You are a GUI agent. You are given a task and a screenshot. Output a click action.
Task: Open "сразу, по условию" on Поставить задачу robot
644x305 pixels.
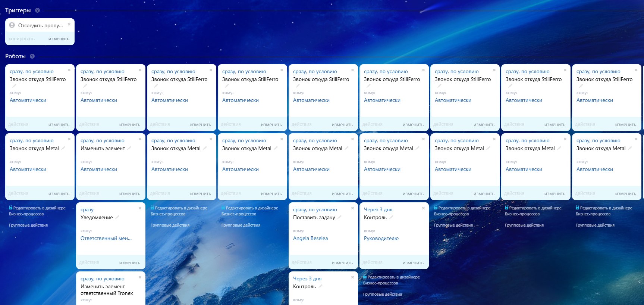pos(315,210)
